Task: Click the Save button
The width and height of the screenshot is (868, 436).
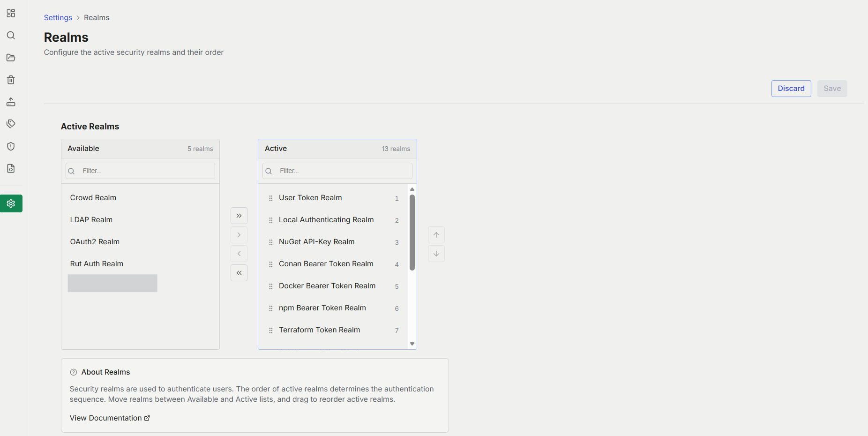Action: (x=832, y=89)
